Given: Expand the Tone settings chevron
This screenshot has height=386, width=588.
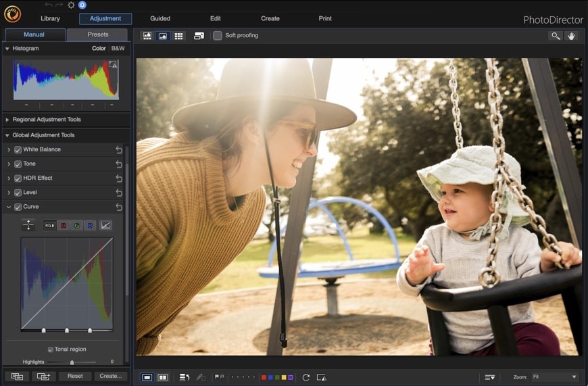Looking at the screenshot, I should pyautogui.click(x=9, y=164).
